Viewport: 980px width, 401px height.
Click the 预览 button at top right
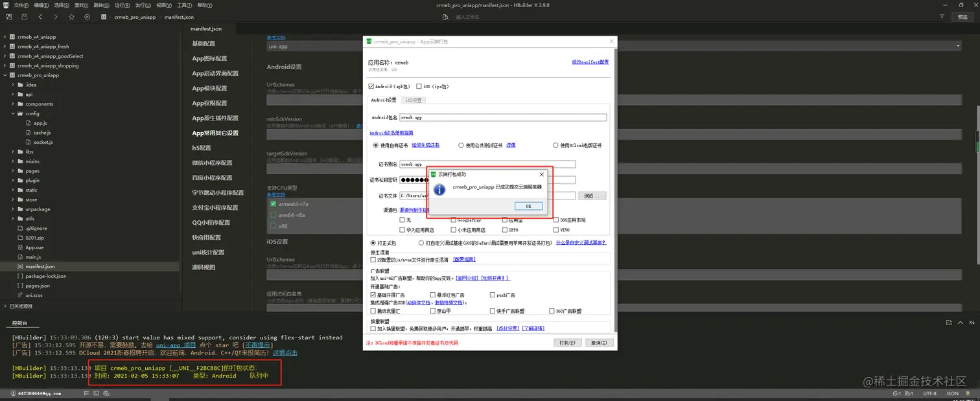coord(962,17)
